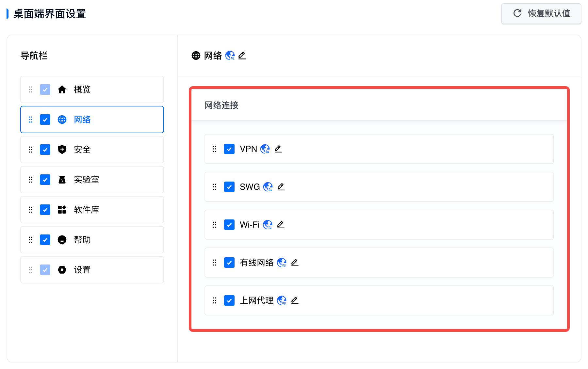Toggle the 实验室 navigation checkbox
The height and width of the screenshot is (369, 588).
click(45, 180)
